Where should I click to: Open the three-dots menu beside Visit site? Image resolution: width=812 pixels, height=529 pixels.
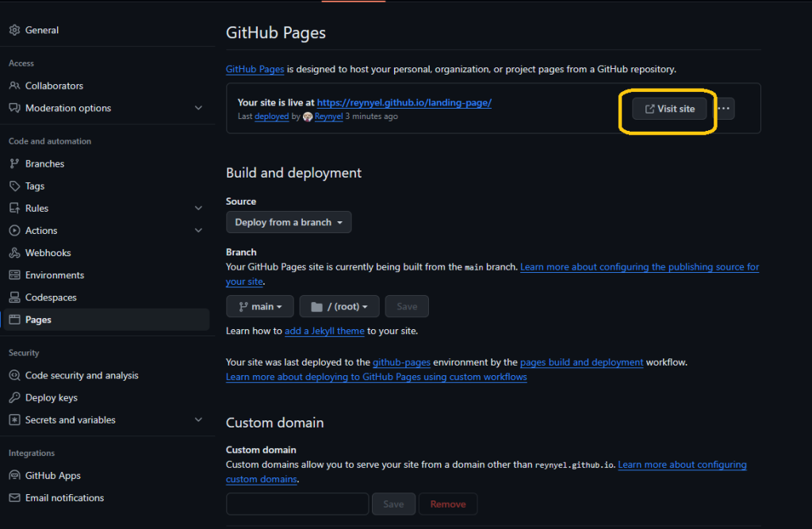pyautogui.click(x=725, y=109)
